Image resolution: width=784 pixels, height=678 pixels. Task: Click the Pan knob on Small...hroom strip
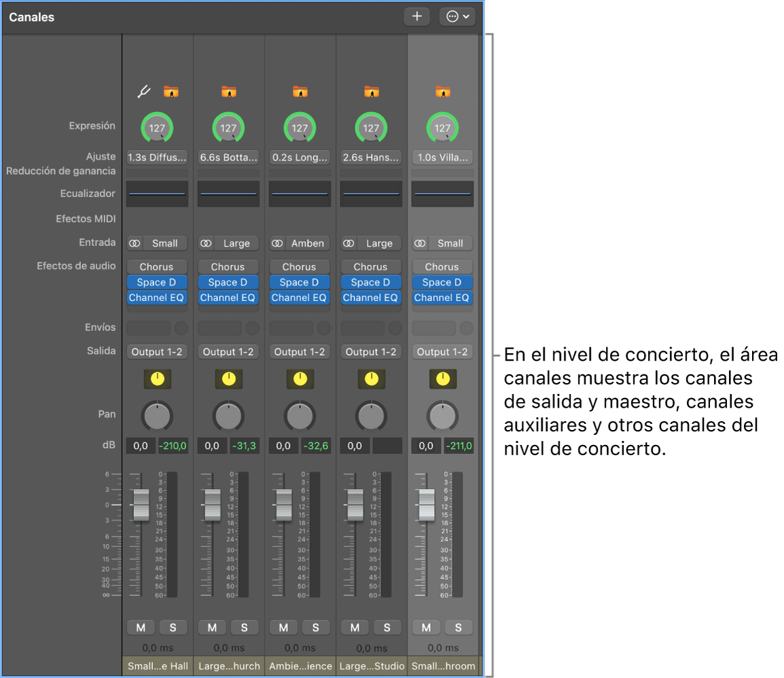click(442, 416)
